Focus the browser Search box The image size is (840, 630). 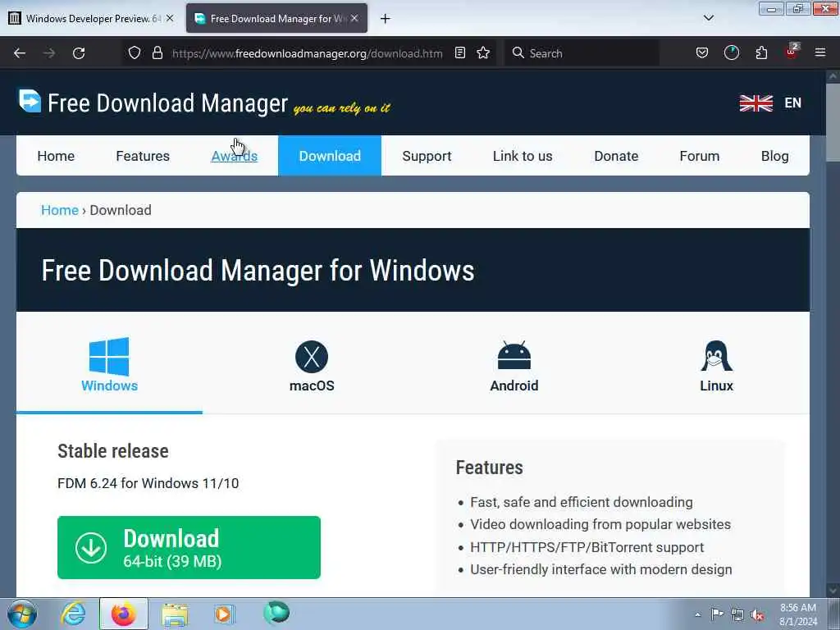582,53
